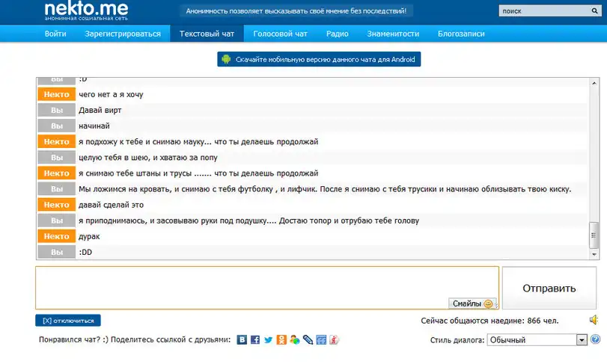This screenshot has height=364, width=607.
Task: Click the Войти login link
Action: pos(55,34)
